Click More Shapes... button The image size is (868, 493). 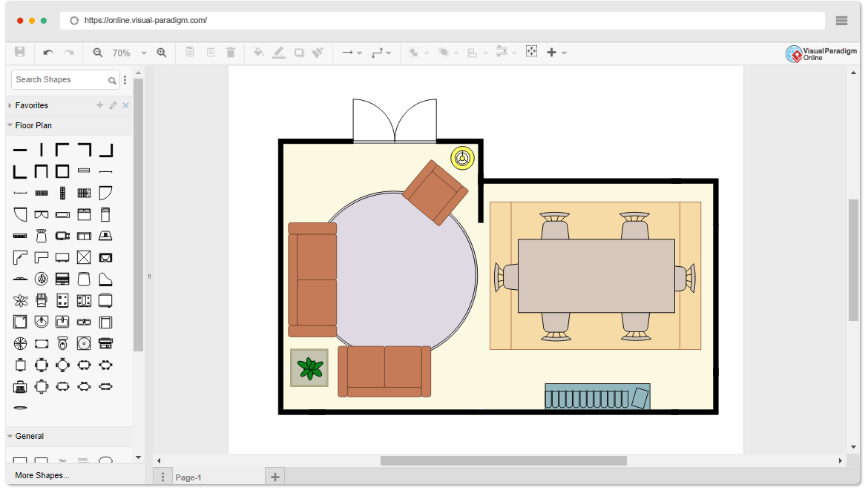pyautogui.click(x=42, y=475)
